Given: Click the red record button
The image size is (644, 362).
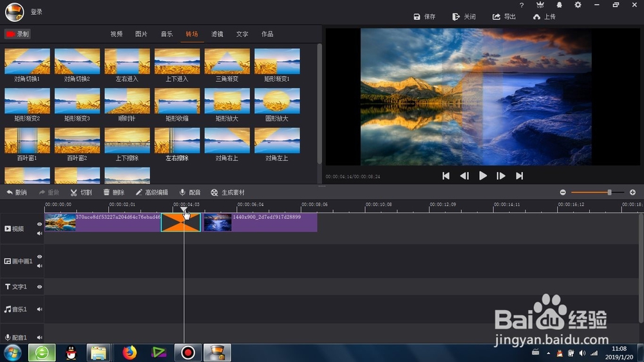Looking at the screenshot, I should [17, 34].
